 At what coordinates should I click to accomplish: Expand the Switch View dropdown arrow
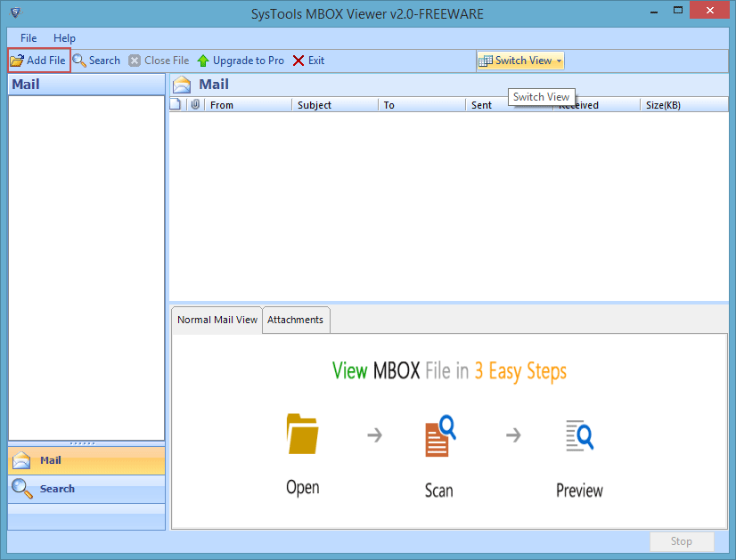tap(559, 61)
